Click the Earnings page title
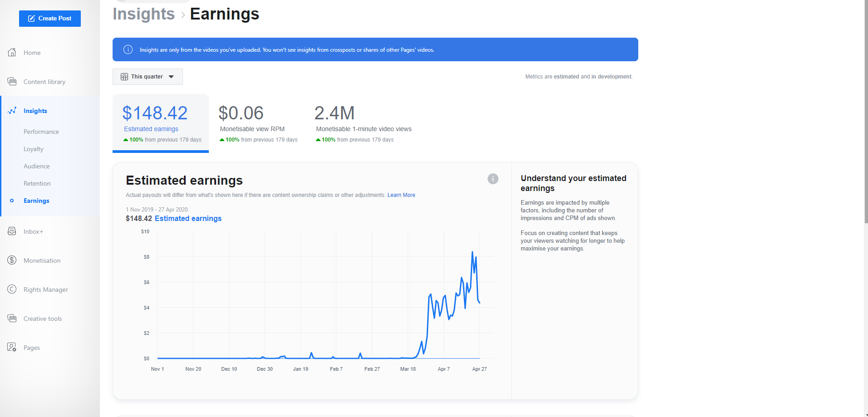This screenshot has height=417, width=868. pyautogui.click(x=225, y=14)
